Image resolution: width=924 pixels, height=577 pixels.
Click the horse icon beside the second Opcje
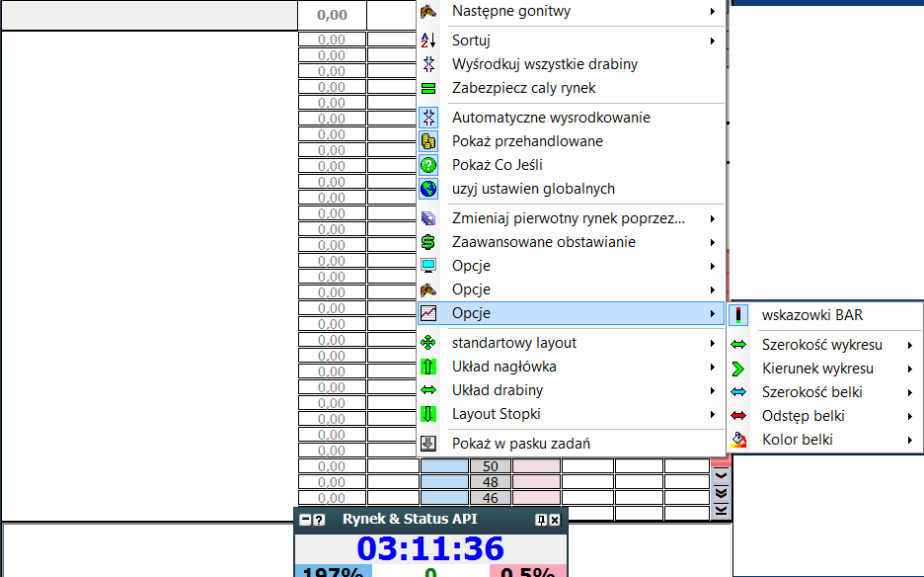[x=428, y=289]
